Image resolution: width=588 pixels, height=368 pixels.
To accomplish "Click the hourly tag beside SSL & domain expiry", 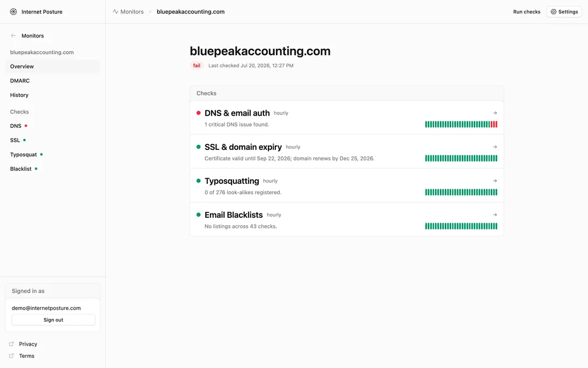I will click(x=293, y=147).
